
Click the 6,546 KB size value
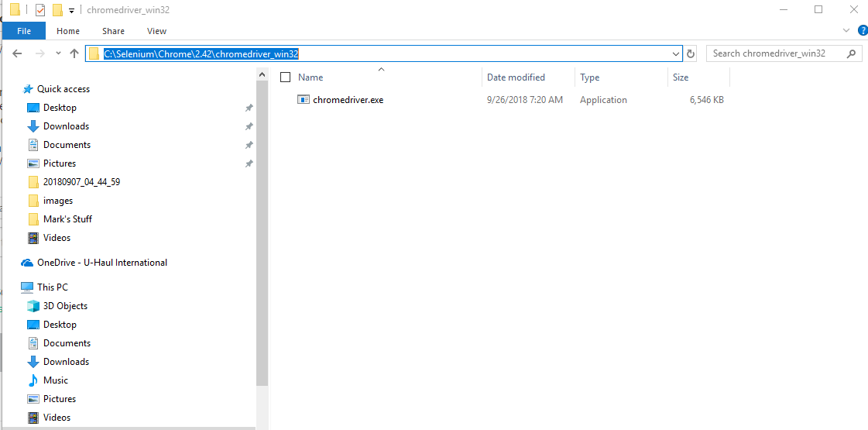click(706, 100)
